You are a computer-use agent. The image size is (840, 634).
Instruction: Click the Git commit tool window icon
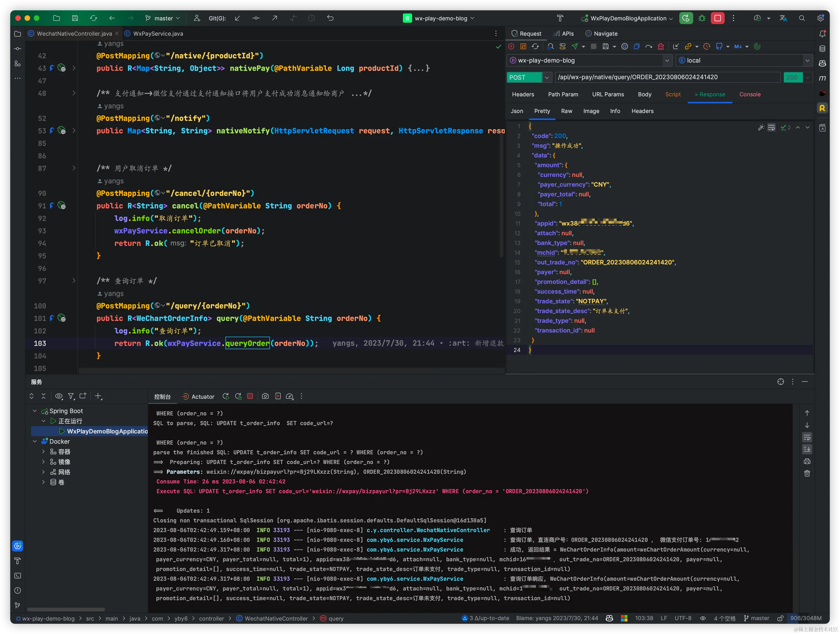pos(17,49)
